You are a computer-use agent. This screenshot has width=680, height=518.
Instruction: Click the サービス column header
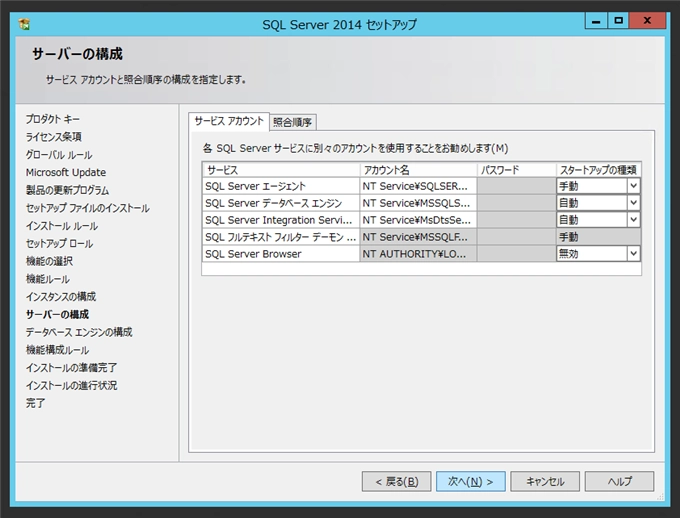[x=281, y=170]
